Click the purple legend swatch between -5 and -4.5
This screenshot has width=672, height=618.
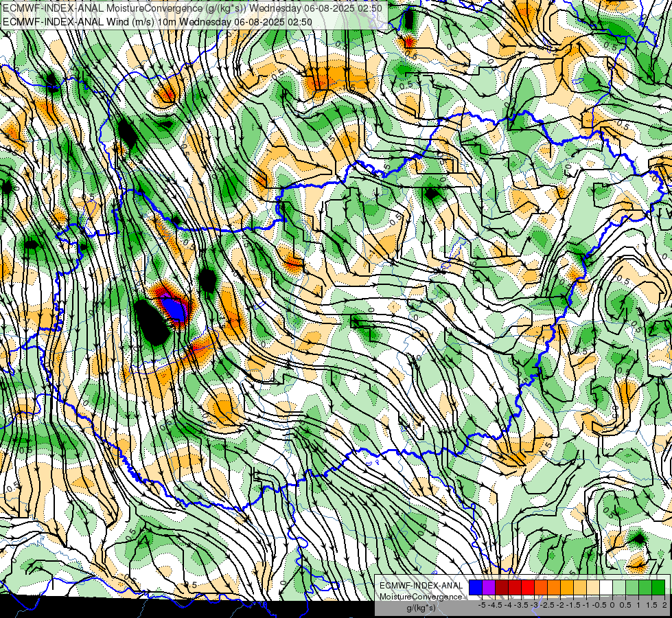[x=489, y=588]
